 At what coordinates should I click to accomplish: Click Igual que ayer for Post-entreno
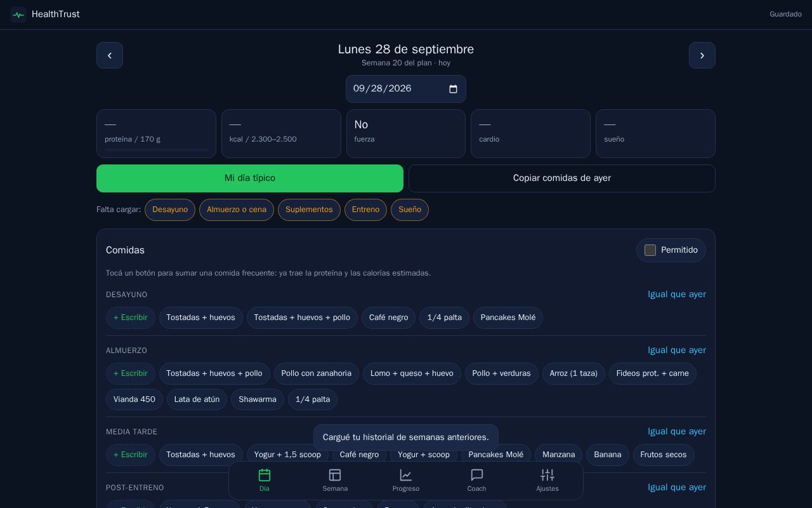pyautogui.click(x=677, y=488)
